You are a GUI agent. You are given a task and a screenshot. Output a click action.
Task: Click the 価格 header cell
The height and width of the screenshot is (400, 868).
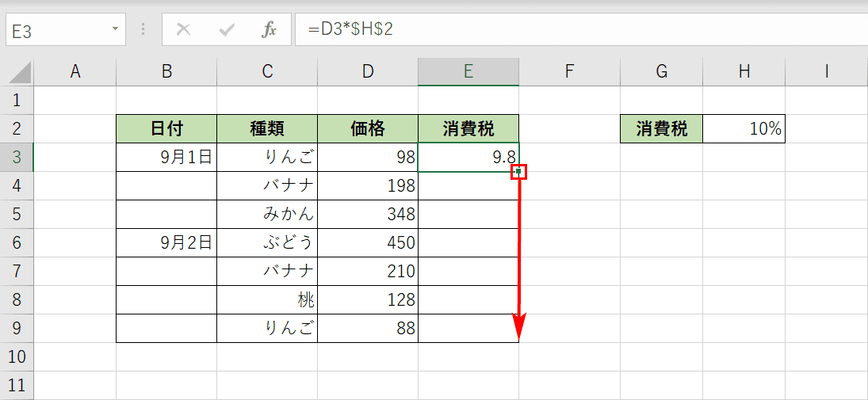click(368, 129)
